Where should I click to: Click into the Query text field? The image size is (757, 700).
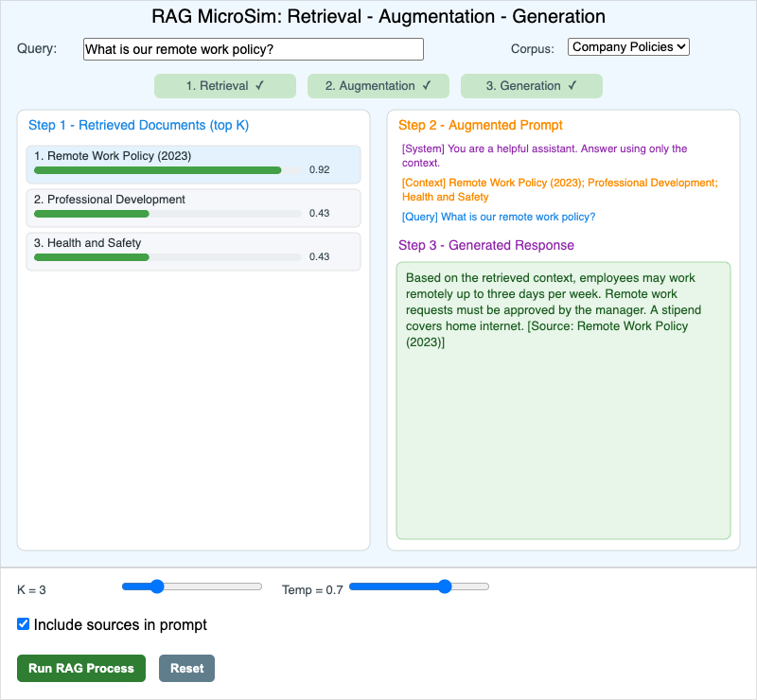pos(254,49)
